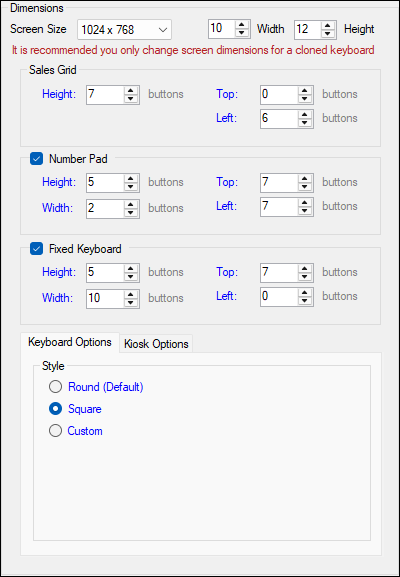The width and height of the screenshot is (400, 577).
Task: Disable the Fixed Keyboard checkbox
Action: [x=36, y=249]
